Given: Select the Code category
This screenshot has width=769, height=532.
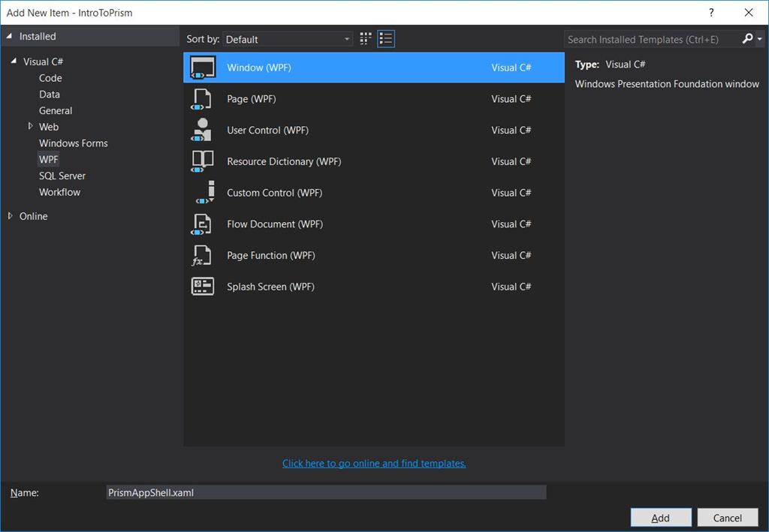Looking at the screenshot, I should tap(50, 78).
